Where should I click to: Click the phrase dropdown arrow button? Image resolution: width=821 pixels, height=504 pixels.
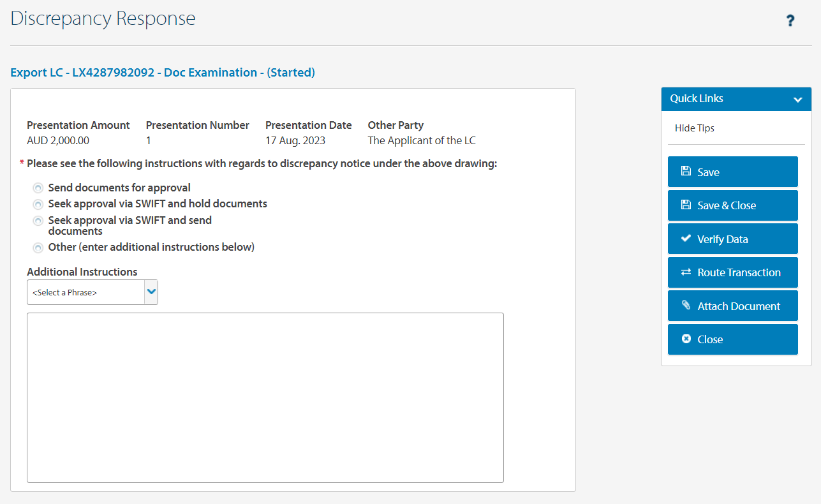click(x=151, y=292)
